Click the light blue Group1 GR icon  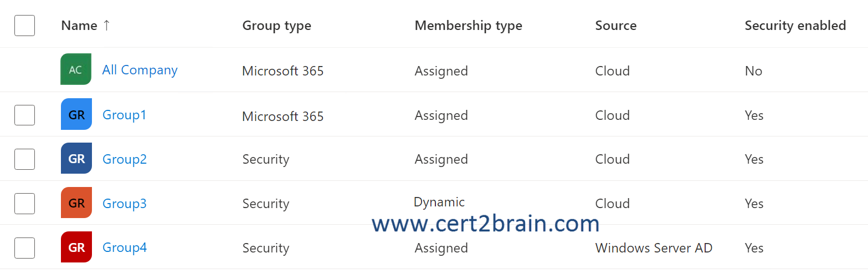tap(76, 114)
